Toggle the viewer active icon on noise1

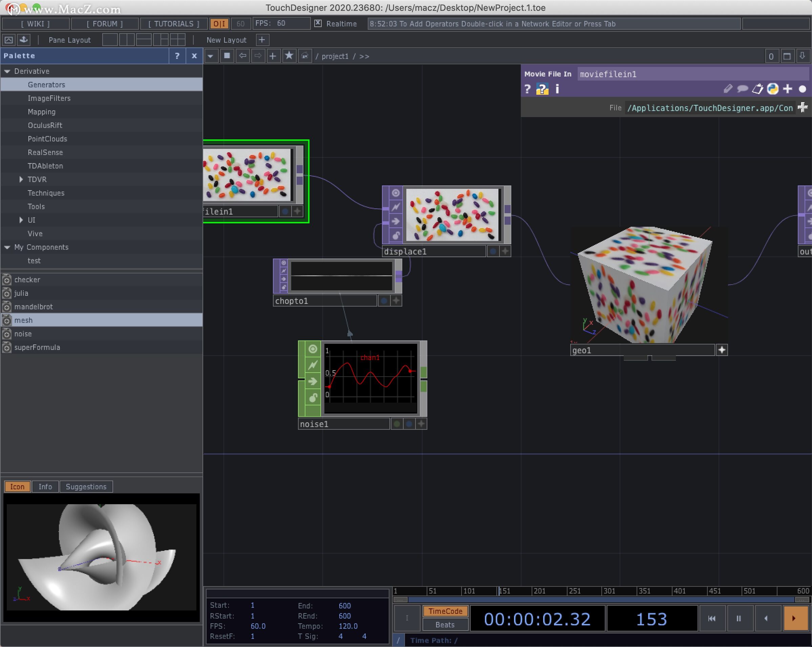coord(313,349)
